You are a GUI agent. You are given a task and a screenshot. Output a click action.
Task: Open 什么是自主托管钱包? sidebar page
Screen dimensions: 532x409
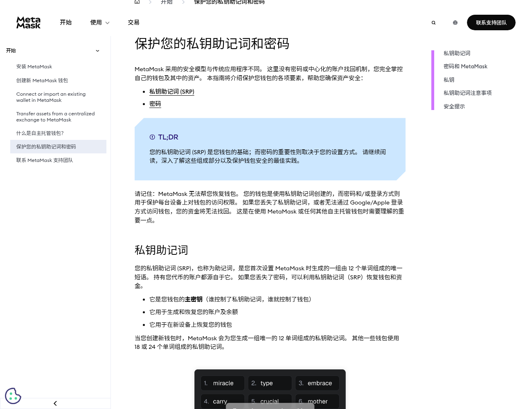pos(40,133)
